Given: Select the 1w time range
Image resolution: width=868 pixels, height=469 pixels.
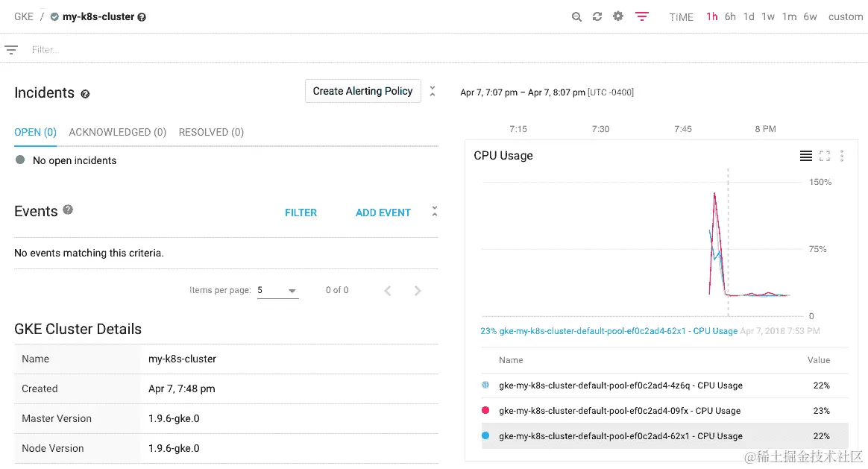Looking at the screenshot, I should tap(768, 16).
